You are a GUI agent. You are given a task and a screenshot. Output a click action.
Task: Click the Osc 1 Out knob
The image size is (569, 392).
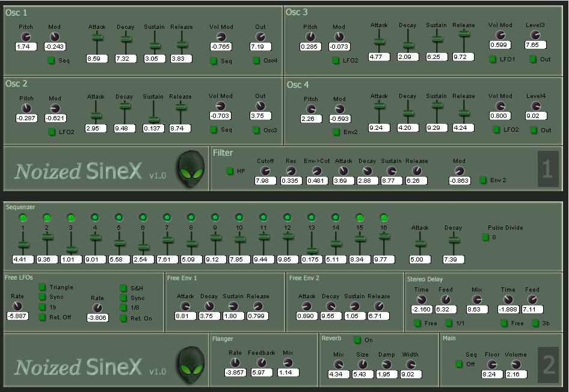tap(260, 37)
